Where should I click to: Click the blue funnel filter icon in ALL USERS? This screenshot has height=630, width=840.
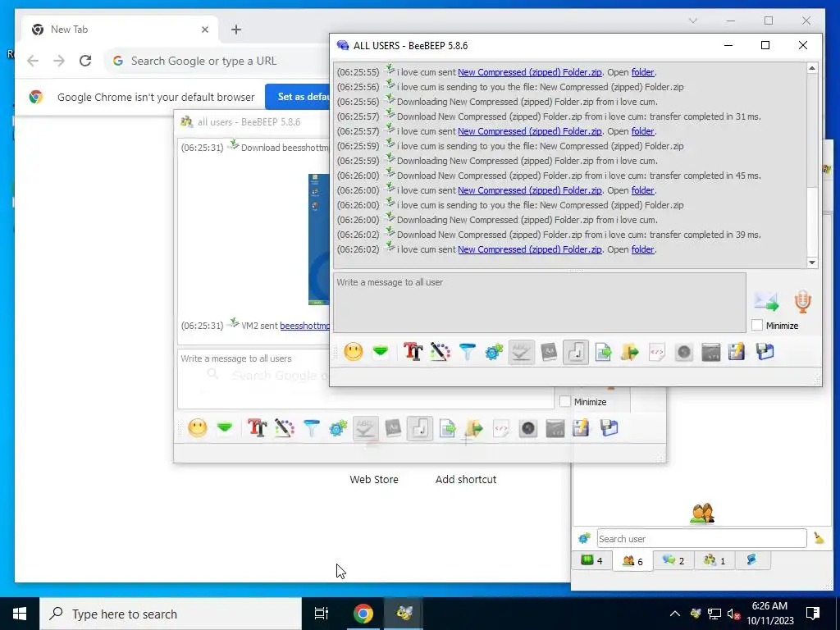pos(467,352)
